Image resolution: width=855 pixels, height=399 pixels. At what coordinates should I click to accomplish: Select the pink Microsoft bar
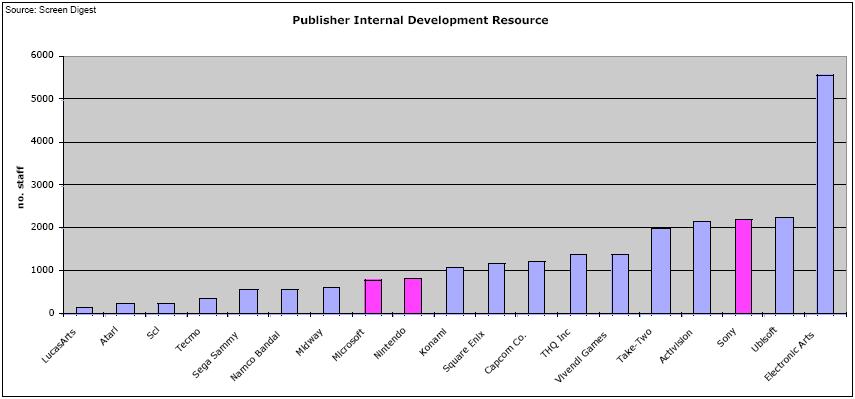(373, 297)
